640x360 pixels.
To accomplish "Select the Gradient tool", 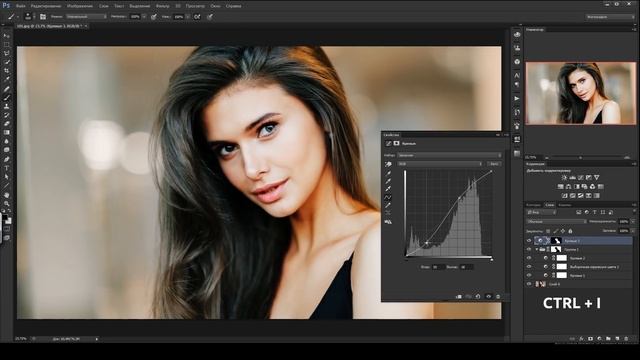I will tap(7, 132).
